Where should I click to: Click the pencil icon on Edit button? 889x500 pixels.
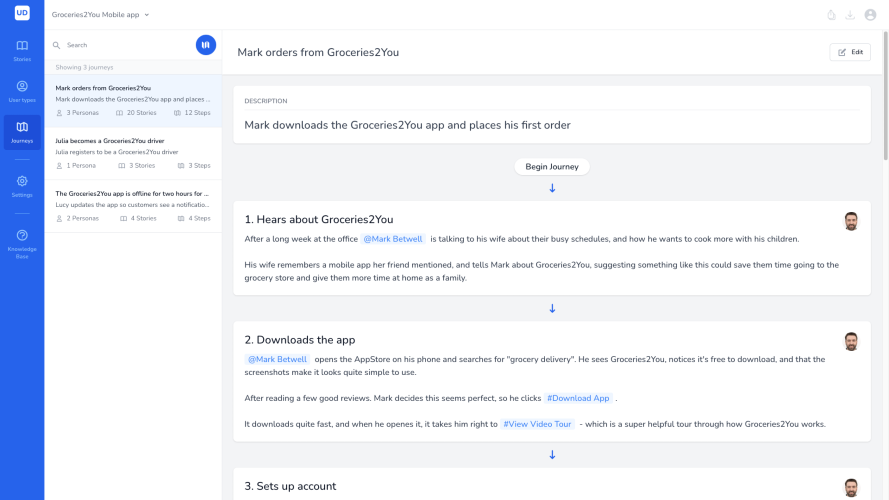[842, 52]
